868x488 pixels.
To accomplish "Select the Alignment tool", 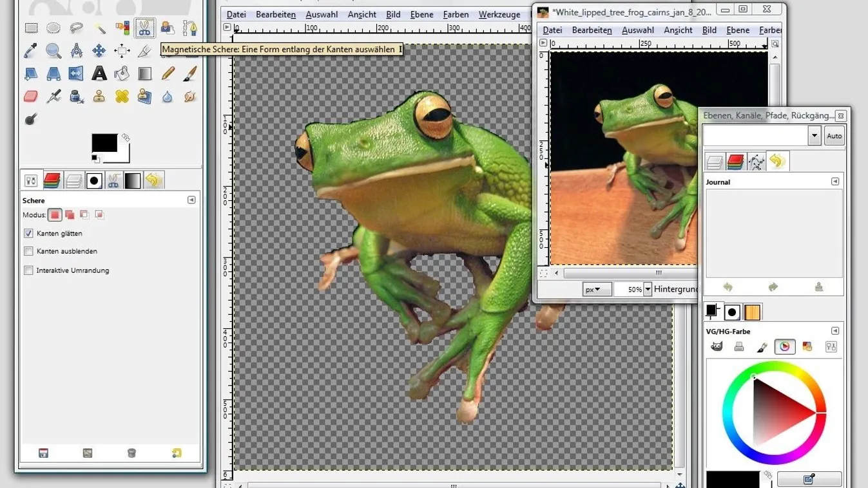I will 122,51.
